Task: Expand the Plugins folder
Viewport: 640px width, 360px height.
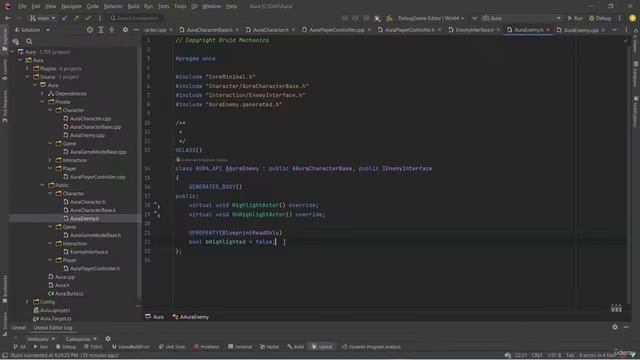Action: (27, 69)
